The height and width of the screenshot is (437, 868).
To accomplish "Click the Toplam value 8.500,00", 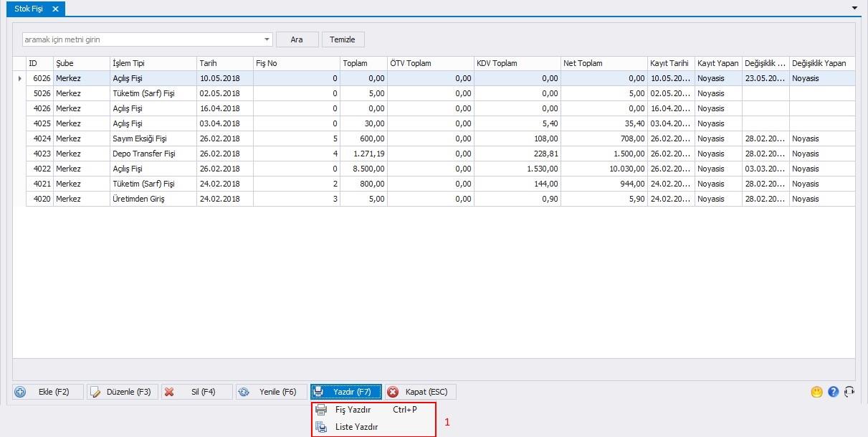I will click(x=363, y=169).
